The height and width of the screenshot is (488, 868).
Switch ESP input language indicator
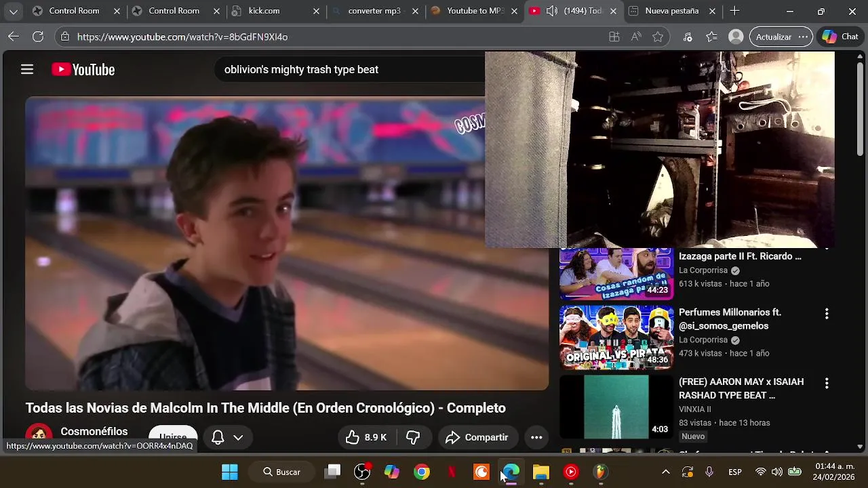tap(735, 472)
